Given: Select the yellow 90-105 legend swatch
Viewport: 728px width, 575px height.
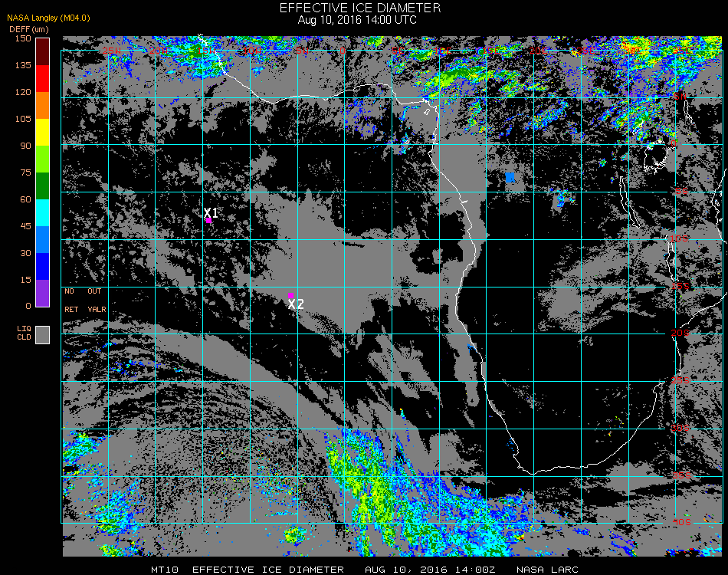Looking at the screenshot, I should (43, 133).
